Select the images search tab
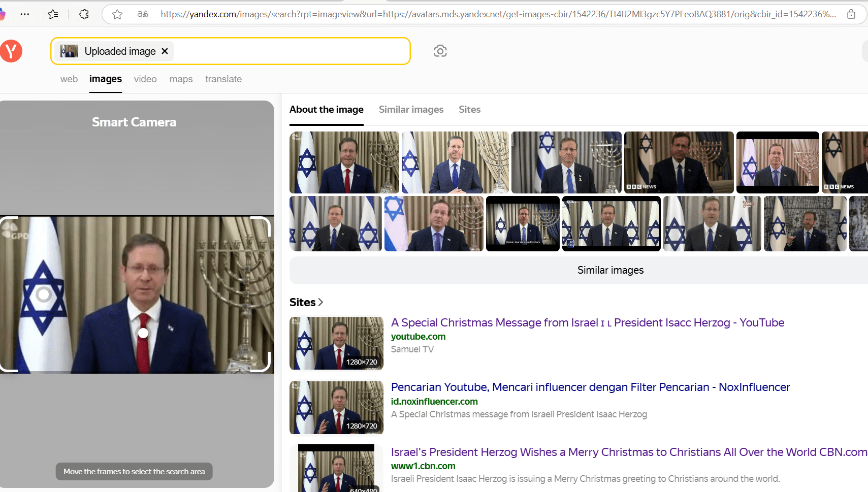868x492 pixels. coord(106,79)
